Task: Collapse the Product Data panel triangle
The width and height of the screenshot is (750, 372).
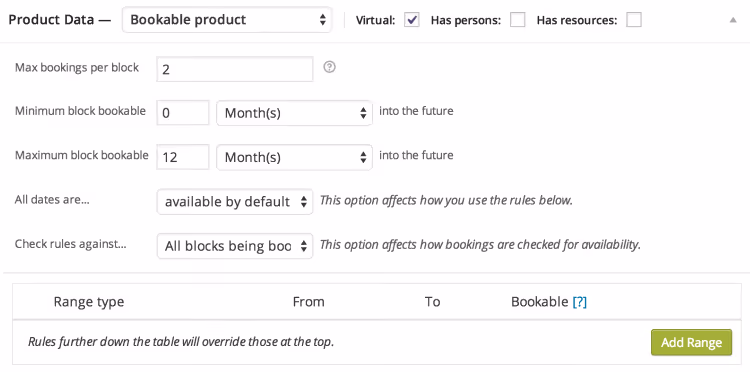Action: pyautogui.click(x=733, y=20)
